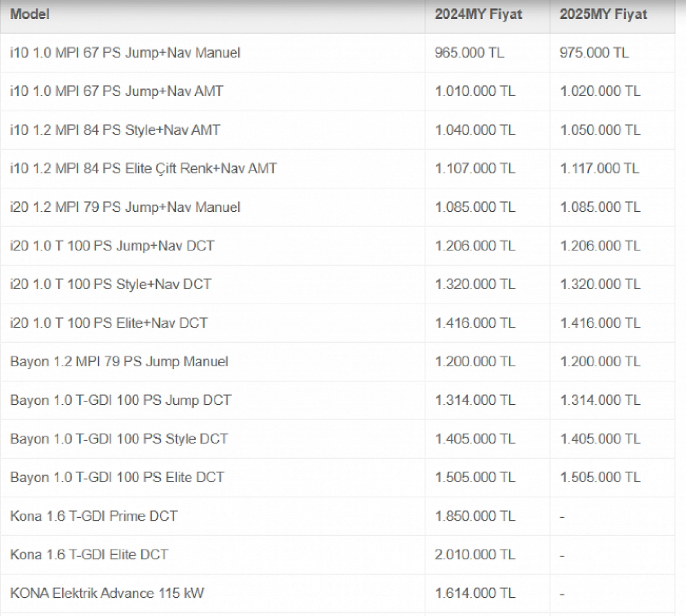686x616 pixels.
Task: Click the Bayon 1.0 T-GDI Jump DCT model
Action: (x=120, y=400)
